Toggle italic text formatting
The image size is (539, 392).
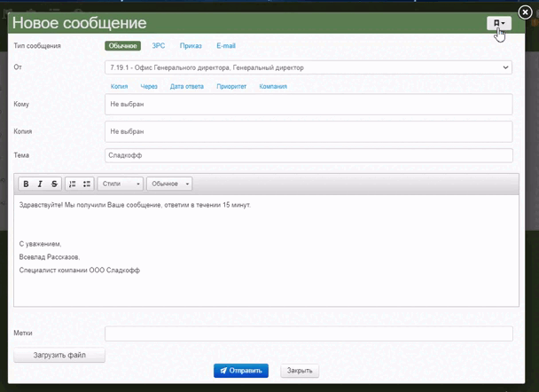click(40, 184)
